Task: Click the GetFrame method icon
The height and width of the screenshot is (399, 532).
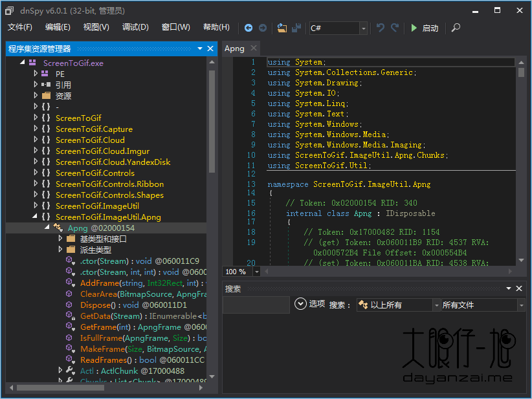Action: (x=71, y=327)
